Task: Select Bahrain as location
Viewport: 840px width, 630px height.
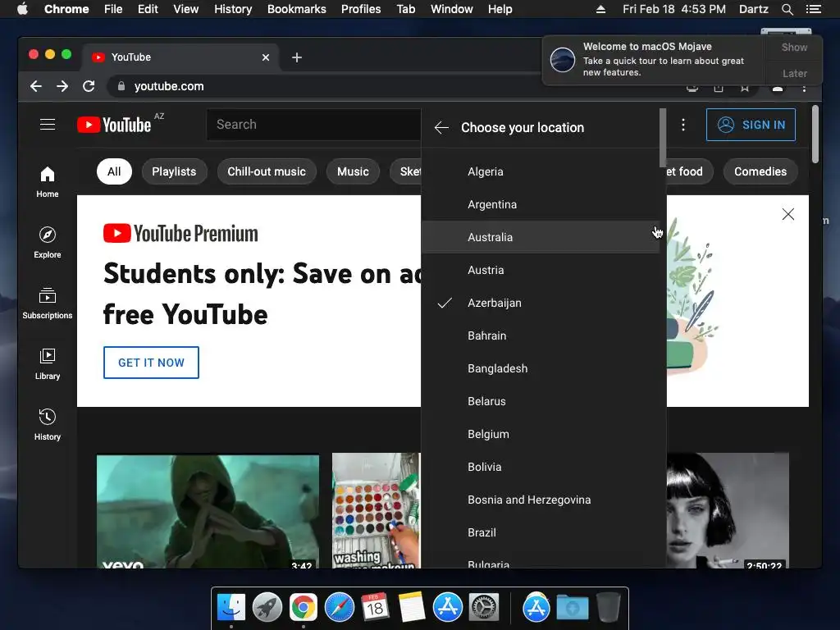Action: pyautogui.click(x=540, y=336)
